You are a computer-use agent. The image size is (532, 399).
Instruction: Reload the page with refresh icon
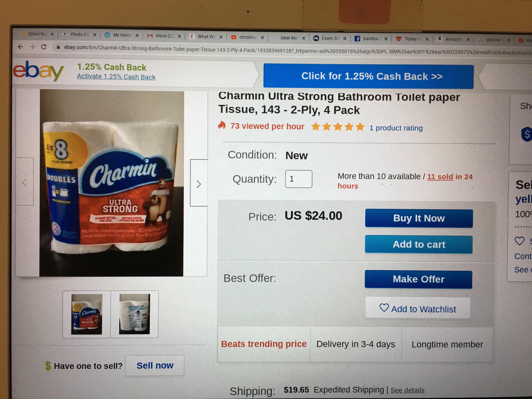44,47
